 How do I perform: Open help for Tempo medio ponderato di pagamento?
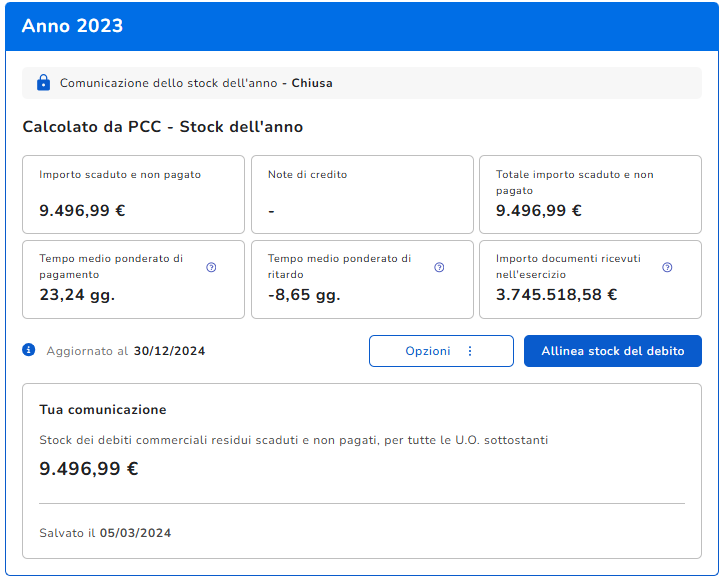pos(211,267)
